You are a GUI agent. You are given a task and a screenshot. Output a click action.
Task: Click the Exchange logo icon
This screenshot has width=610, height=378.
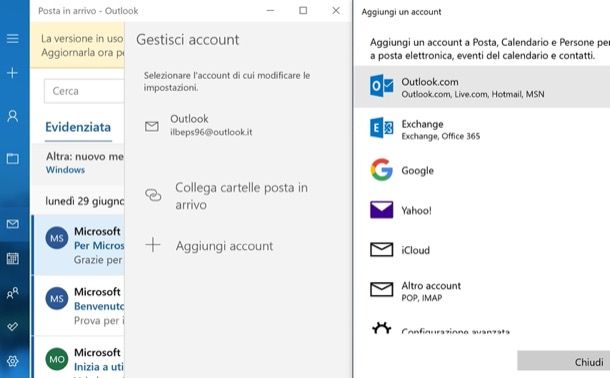pos(381,128)
